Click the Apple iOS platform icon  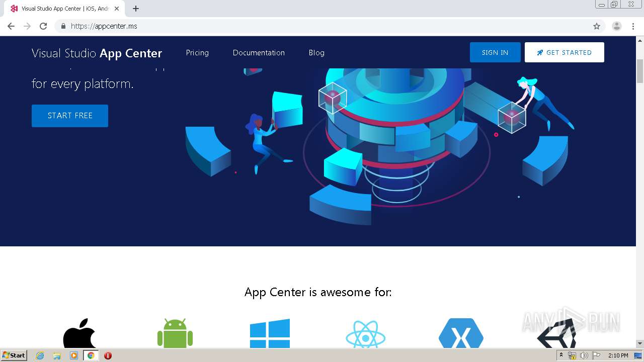tap(79, 333)
